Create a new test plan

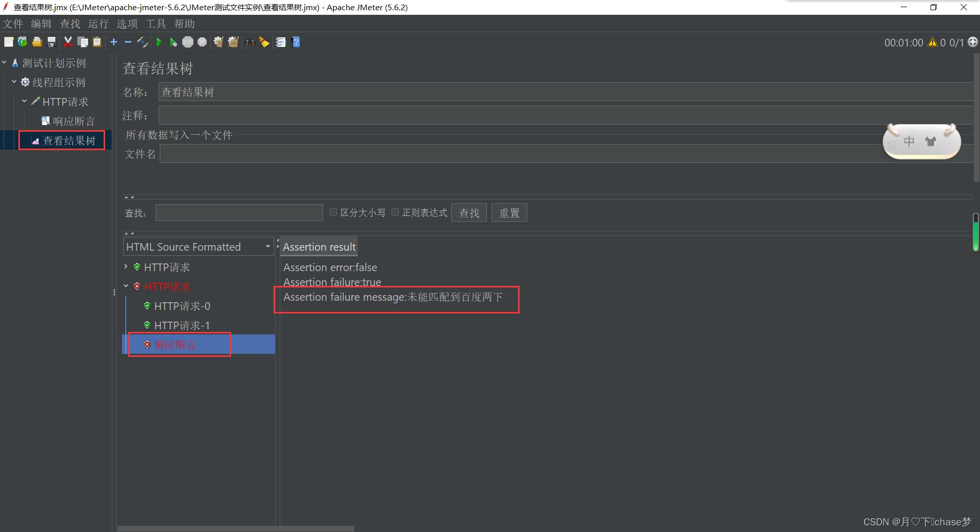[x=9, y=42]
